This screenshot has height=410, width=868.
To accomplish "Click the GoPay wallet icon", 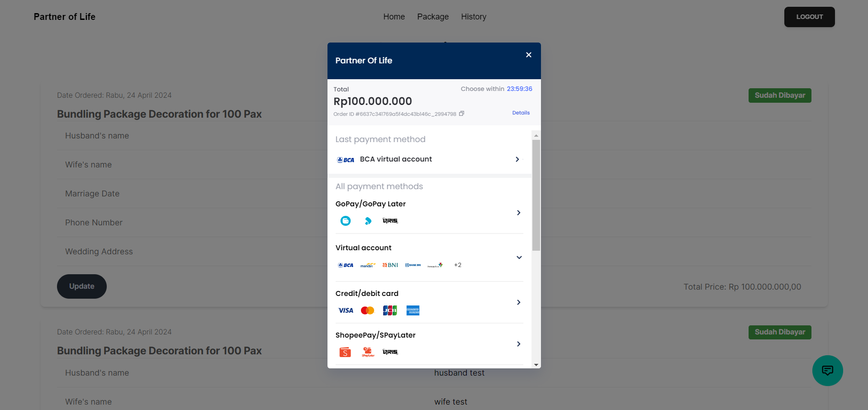I will pos(346,221).
